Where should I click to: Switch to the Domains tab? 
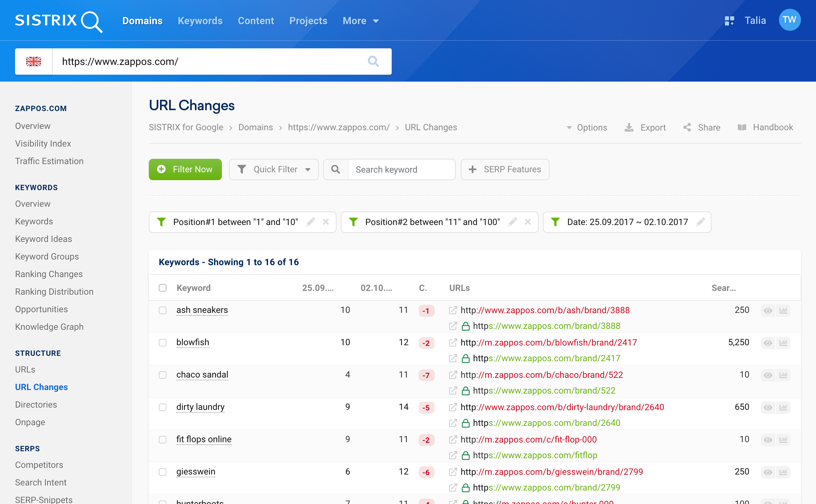tap(142, 21)
